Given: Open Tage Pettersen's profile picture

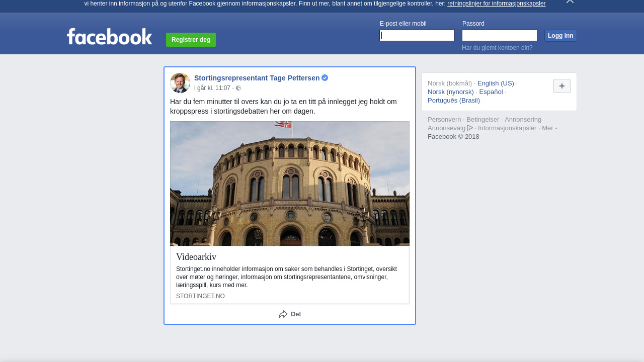Looking at the screenshot, I should click(180, 83).
